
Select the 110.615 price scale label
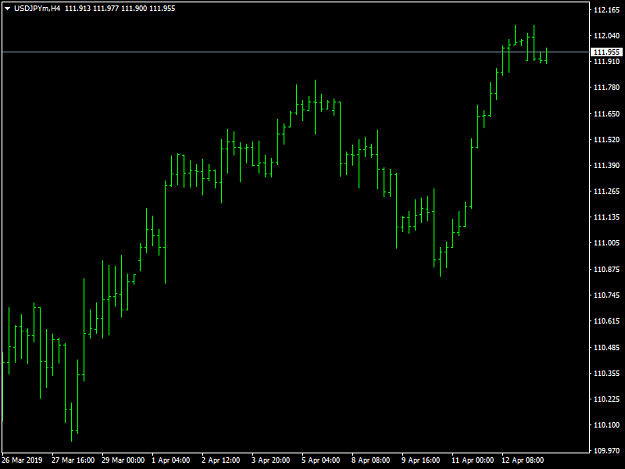pyautogui.click(x=607, y=321)
